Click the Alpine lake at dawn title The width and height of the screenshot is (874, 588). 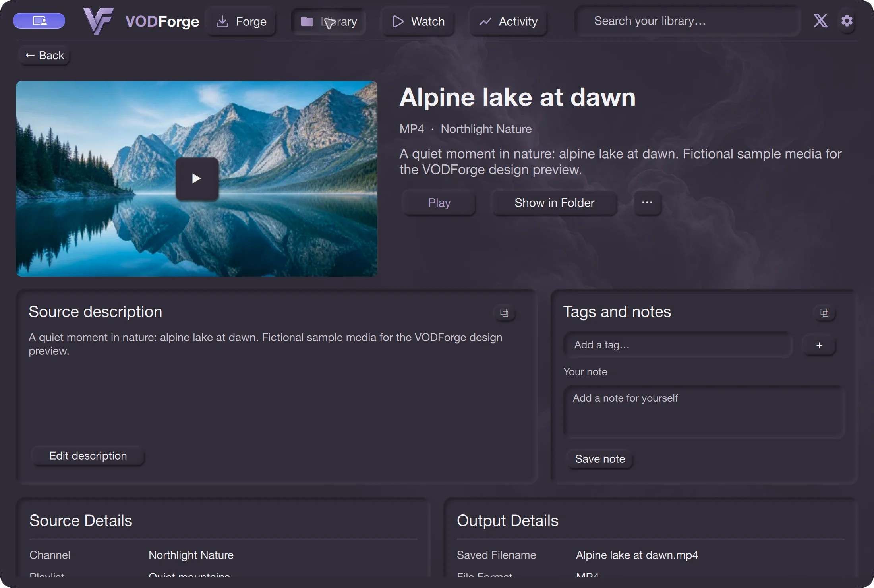518,97
